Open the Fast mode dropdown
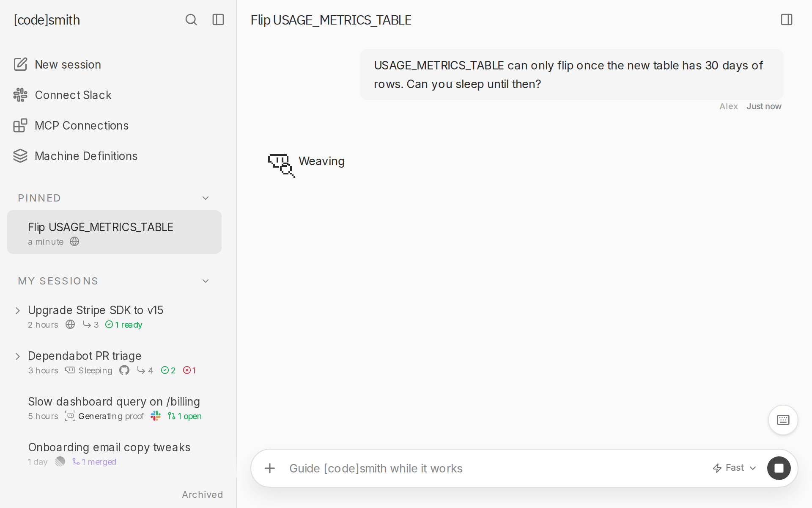The width and height of the screenshot is (812, 508). click(x=735, y=468)
